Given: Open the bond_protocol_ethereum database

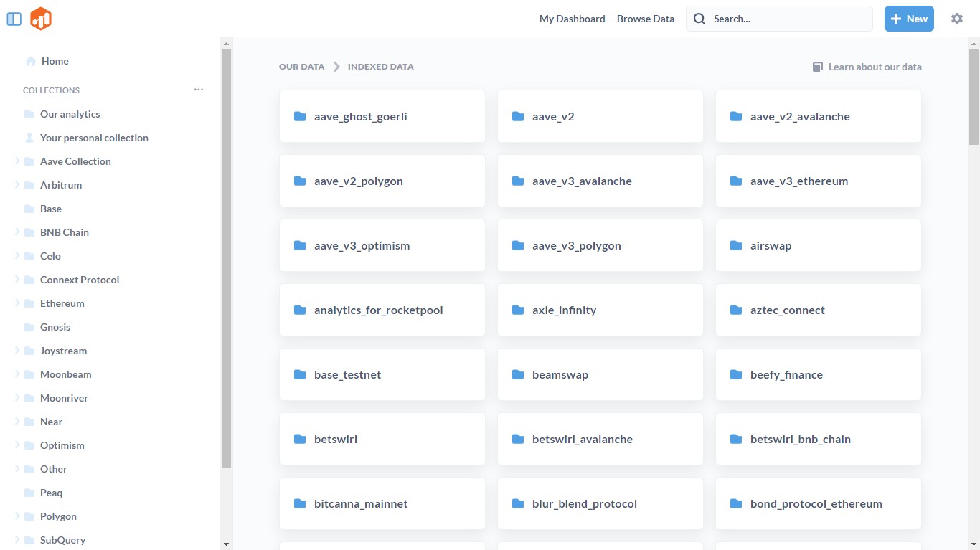Looking at the screenshot, I should click(819, 503).
